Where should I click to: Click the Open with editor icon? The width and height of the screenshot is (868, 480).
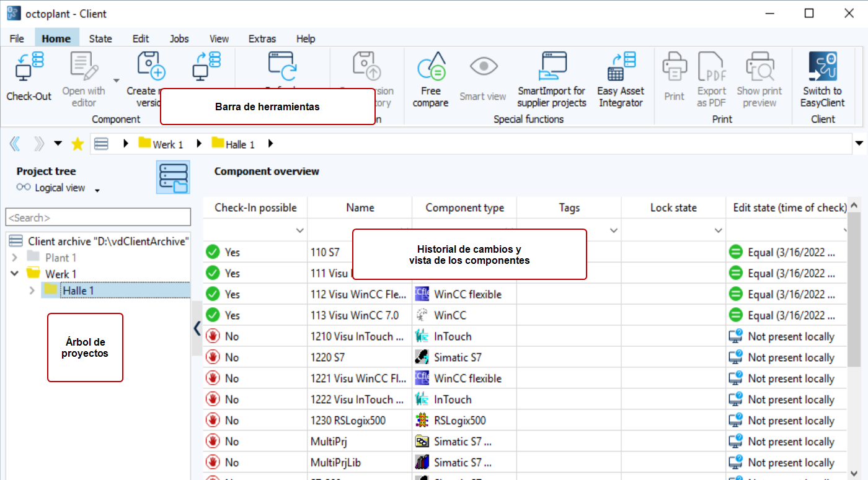(x=84, y=68)
